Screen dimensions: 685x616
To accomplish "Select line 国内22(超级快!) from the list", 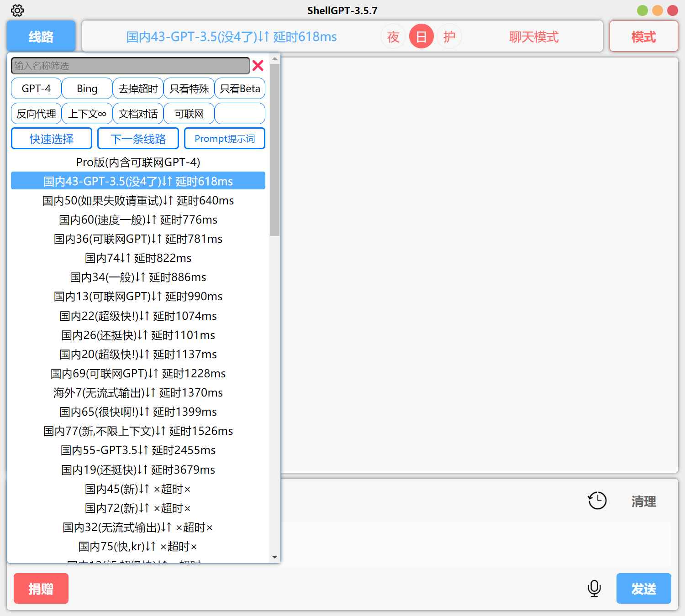I will [x=138, y=316].
